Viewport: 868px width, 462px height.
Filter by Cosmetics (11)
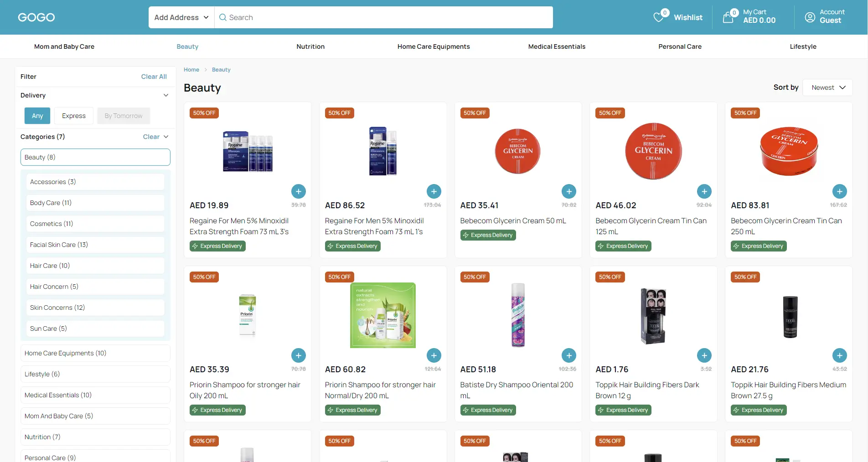[95, 224]
